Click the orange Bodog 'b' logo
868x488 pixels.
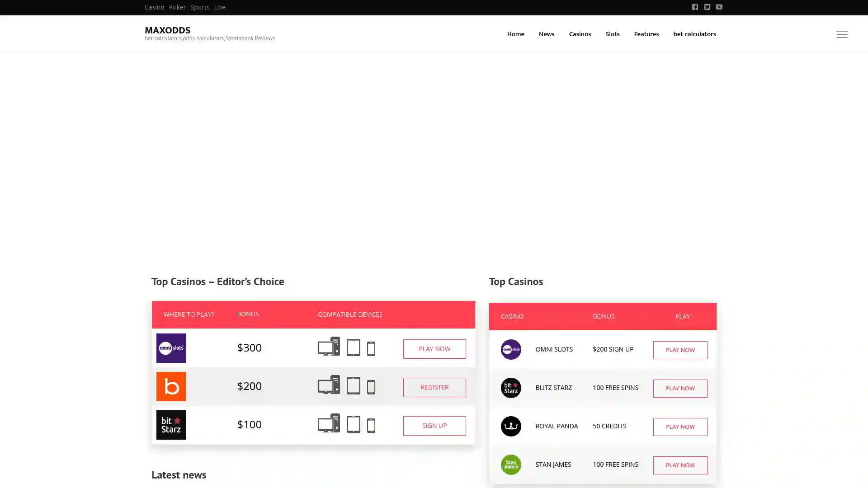pos(171,386)
